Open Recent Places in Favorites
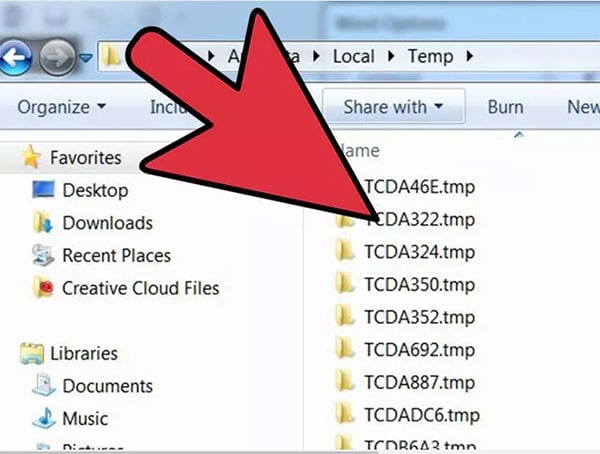Image resolution: width=600 pixels, height=454 pixels. point(117,256)
